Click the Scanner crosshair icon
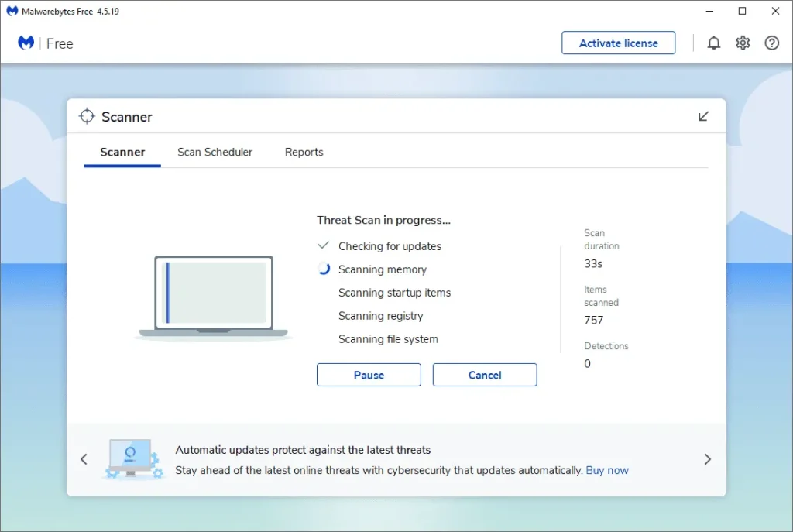793x532 pixels. coord(87,116)
